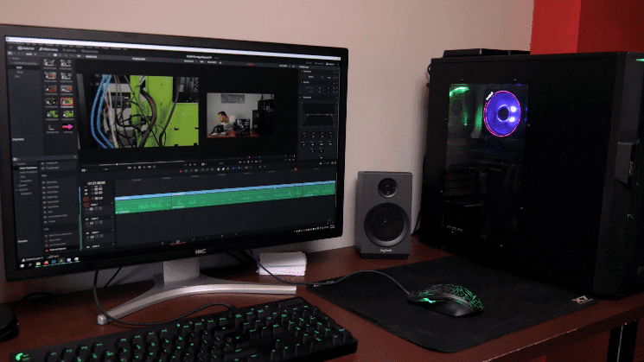Click the timeline viewer image of man at desk
Viewport: 644px width, 362px height.
click(239, 115)
